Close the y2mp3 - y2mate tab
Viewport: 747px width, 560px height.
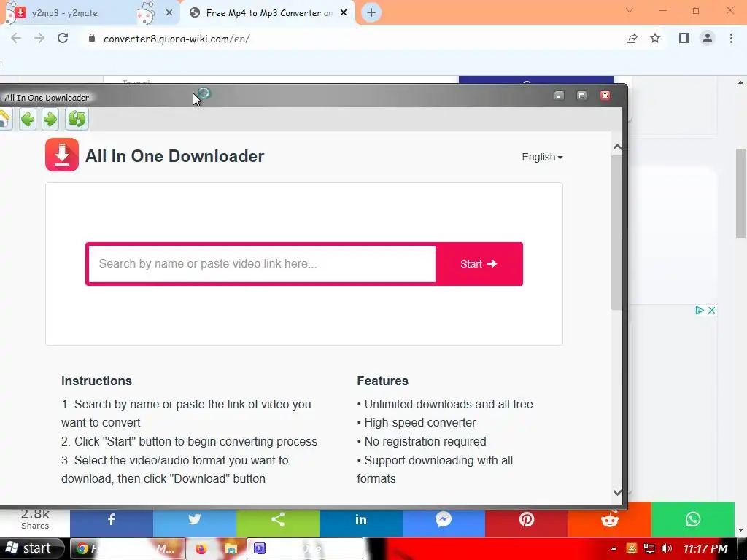(169, 13)
